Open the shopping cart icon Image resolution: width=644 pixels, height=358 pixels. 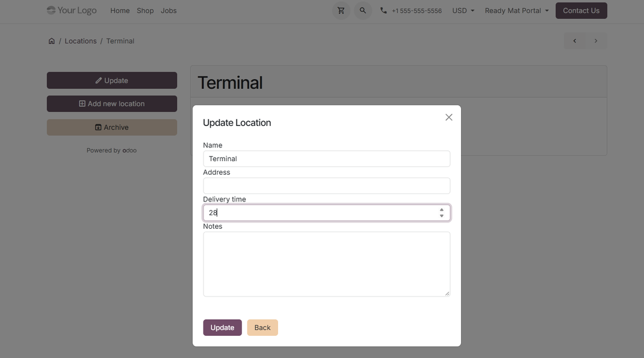[341, 11]
